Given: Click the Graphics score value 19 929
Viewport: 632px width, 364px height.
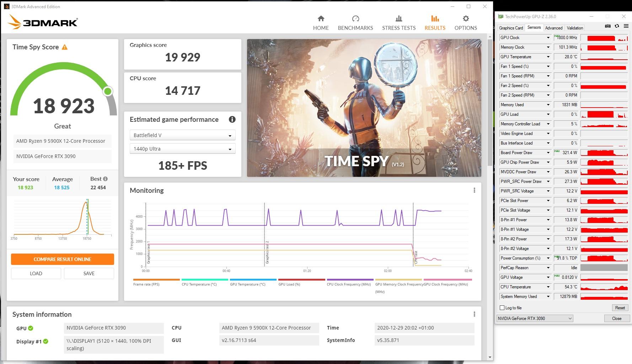Looking at the screenshot, I should (x=183, y=57).
